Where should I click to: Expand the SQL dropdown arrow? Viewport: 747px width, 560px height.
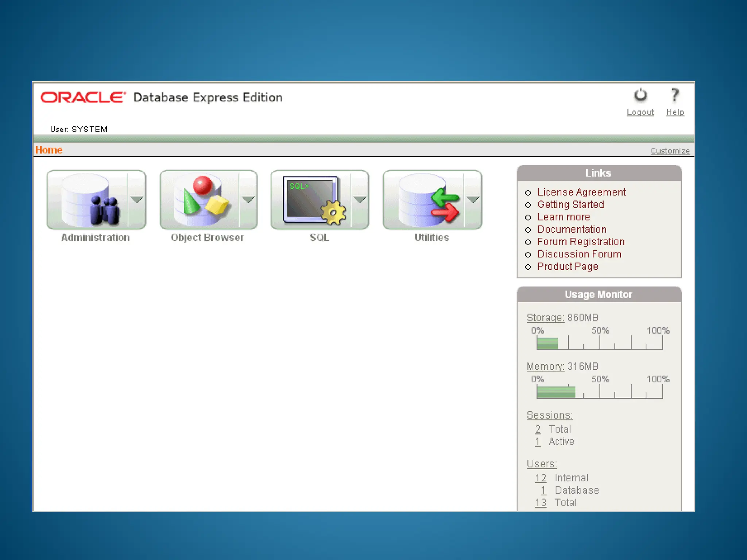click(360, 200)
